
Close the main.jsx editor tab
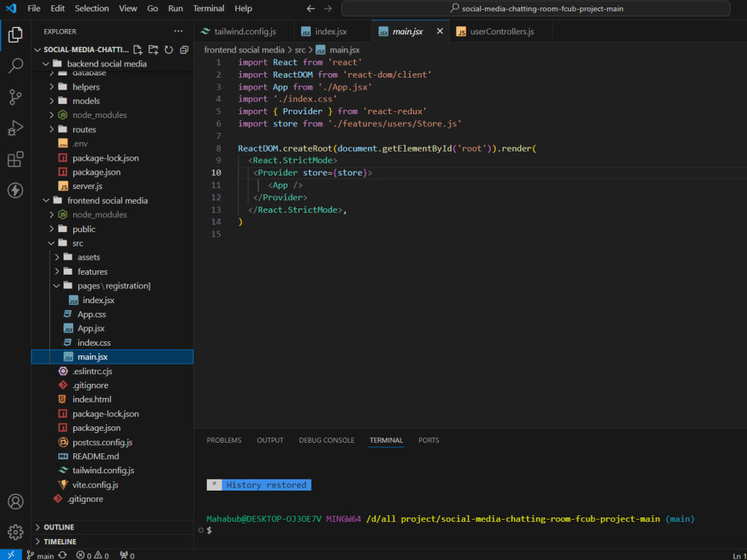tap(440, 31)
